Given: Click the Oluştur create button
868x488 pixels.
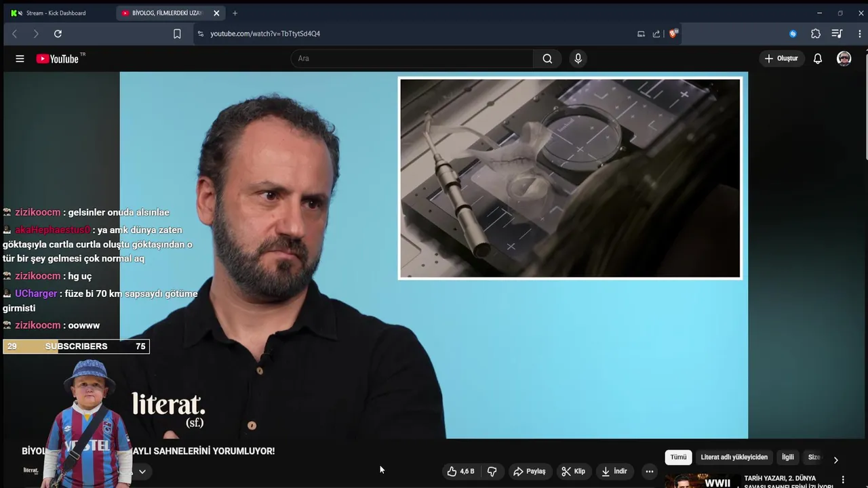Looking at the screenshot, I should (x=781, y=58).
